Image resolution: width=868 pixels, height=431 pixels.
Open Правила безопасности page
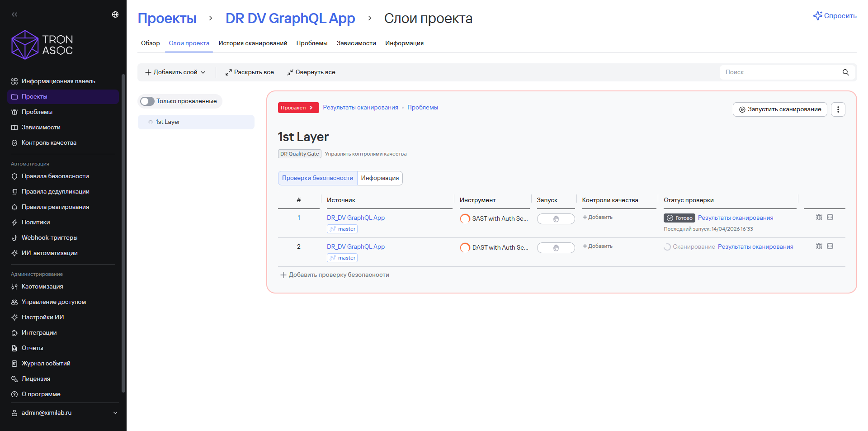[x=63, y=176]
